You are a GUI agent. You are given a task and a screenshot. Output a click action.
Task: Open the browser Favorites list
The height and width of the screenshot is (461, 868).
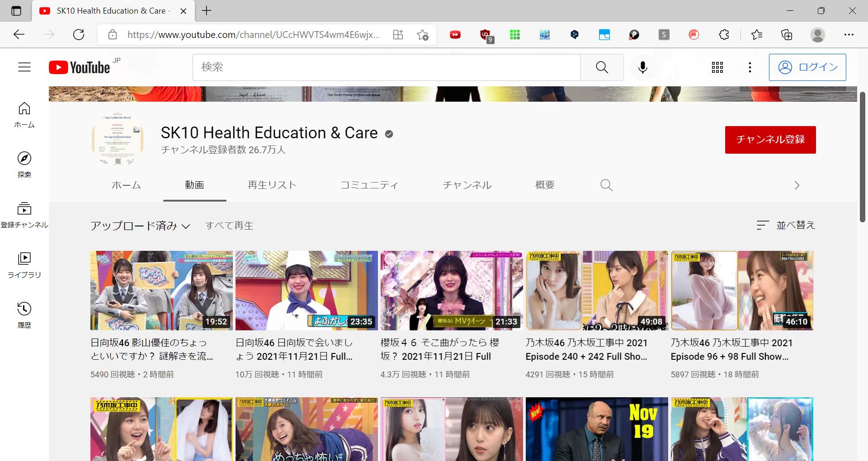(756, 35)
